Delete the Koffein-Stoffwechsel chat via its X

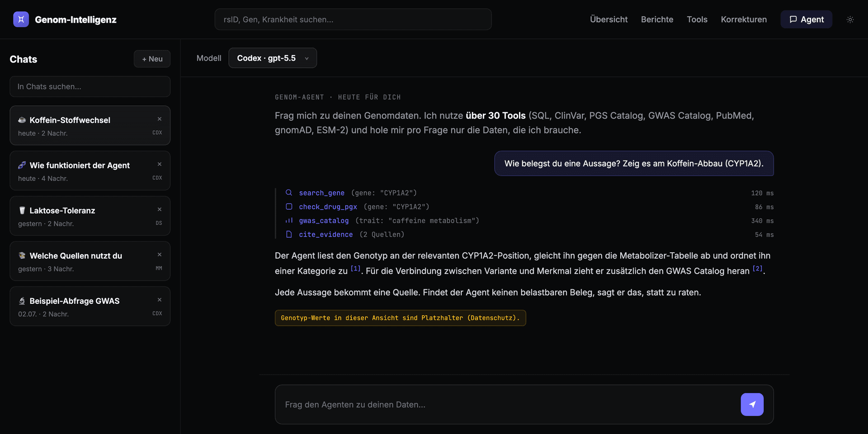click(160, 119)
